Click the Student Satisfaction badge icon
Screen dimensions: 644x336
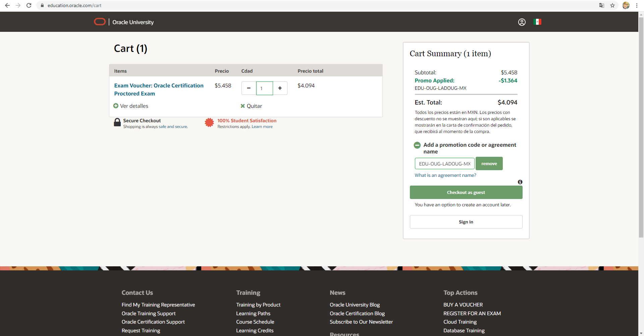point(209,123)
